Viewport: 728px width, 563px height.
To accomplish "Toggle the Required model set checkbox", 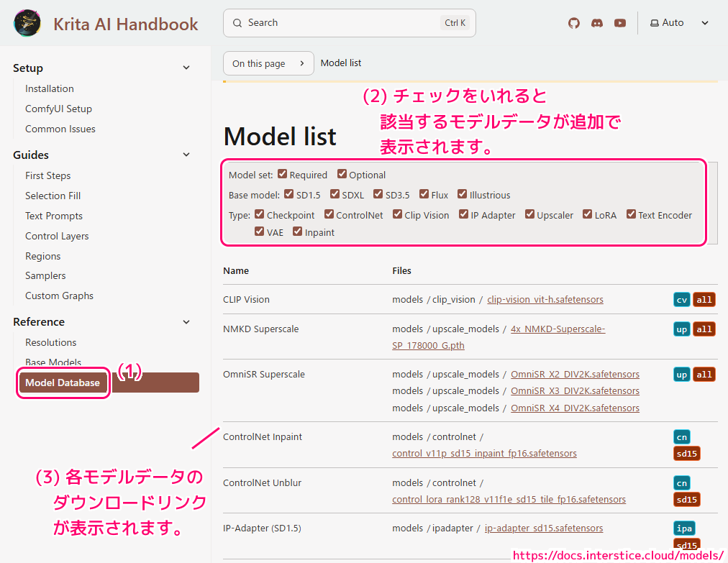I will 282,174.
